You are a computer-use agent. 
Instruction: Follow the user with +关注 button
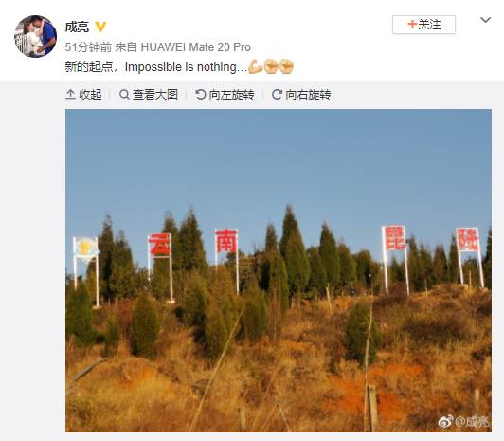point(423,25)
